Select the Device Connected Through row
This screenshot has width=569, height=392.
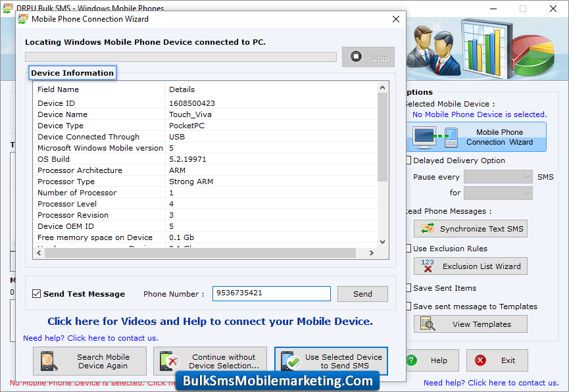click(x=205, y=137)
